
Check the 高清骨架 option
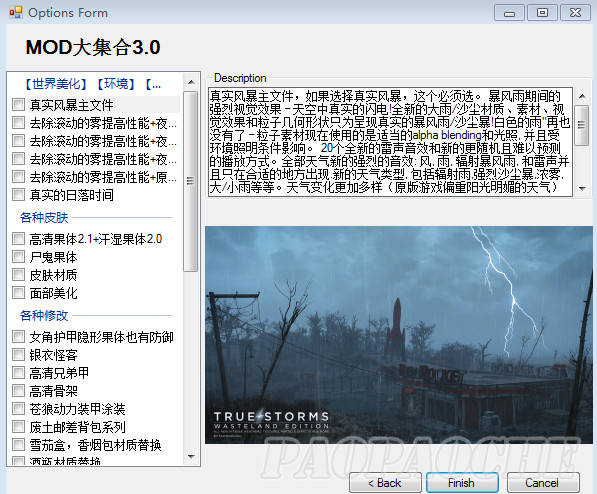click(18, 391)
